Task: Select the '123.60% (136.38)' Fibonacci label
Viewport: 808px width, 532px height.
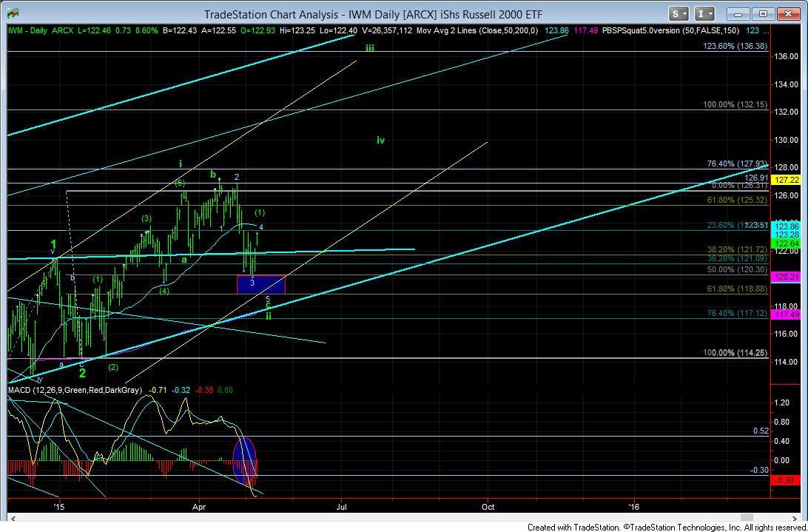Action: coord(735,46)
